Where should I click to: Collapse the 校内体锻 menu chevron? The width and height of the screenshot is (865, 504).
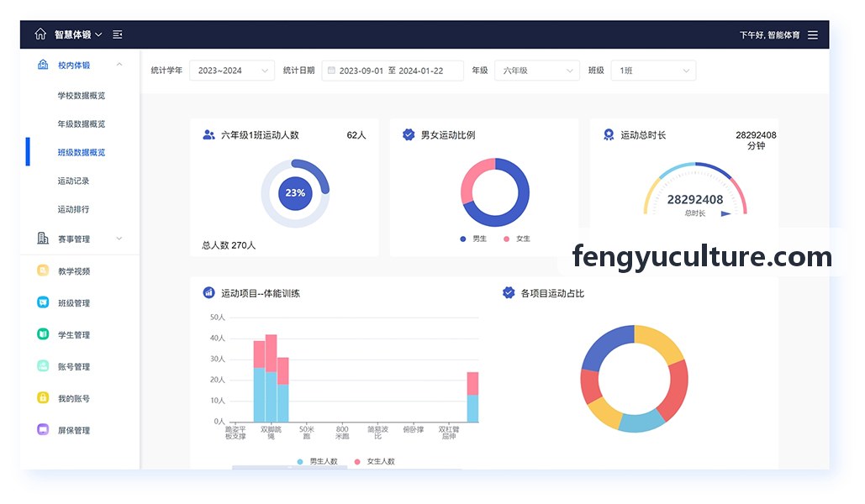(x=119, y=65)
